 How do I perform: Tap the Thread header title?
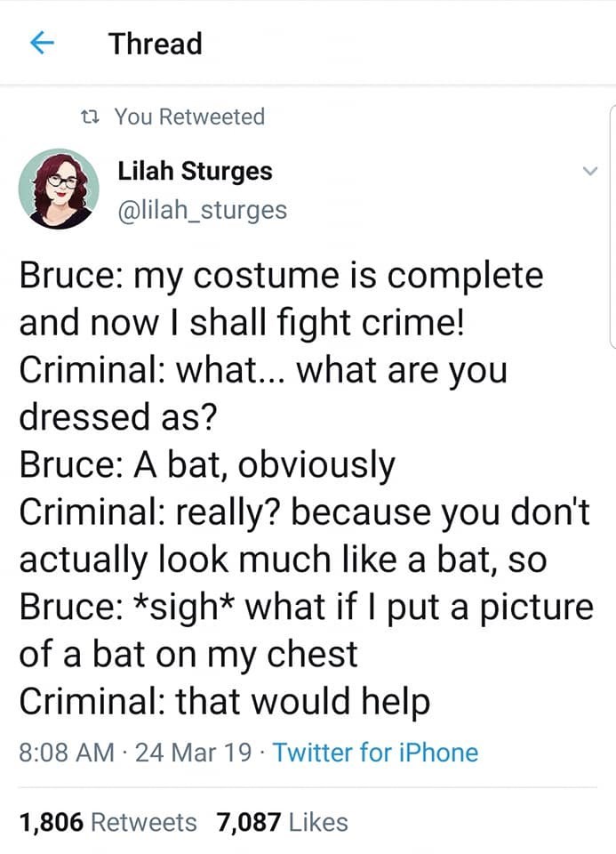[x=156, y=44]
